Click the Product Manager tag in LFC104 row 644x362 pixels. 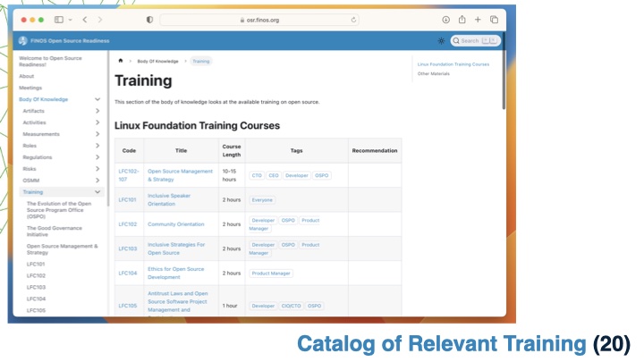coord(271,274)
